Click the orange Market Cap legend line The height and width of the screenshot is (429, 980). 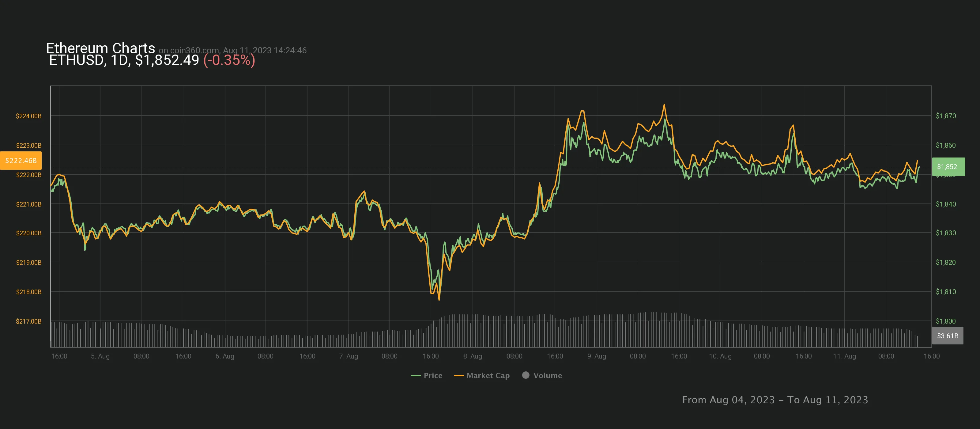(x=459, y=376)
